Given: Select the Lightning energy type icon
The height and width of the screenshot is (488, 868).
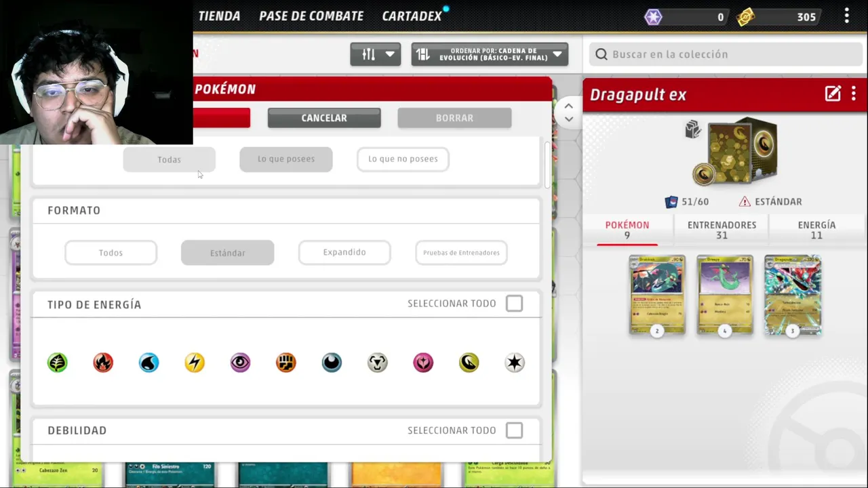Looking at the screenshot, I should point(195,363).
